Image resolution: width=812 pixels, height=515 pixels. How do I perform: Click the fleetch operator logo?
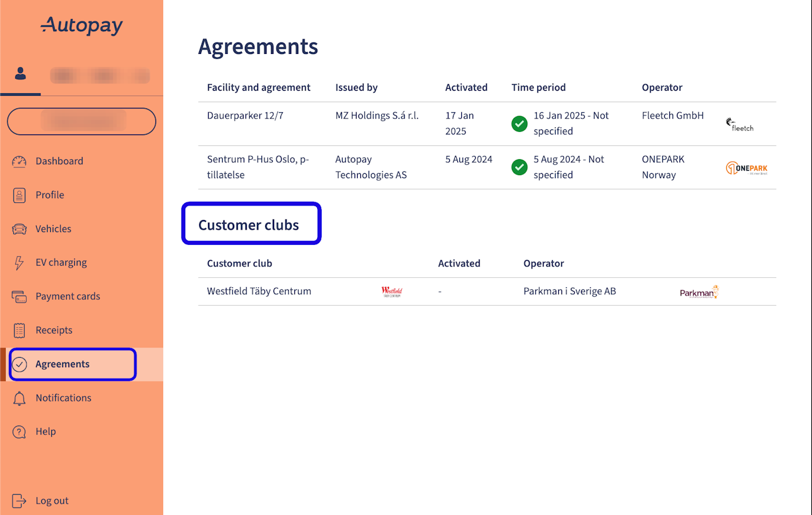(x=740, y=124)
